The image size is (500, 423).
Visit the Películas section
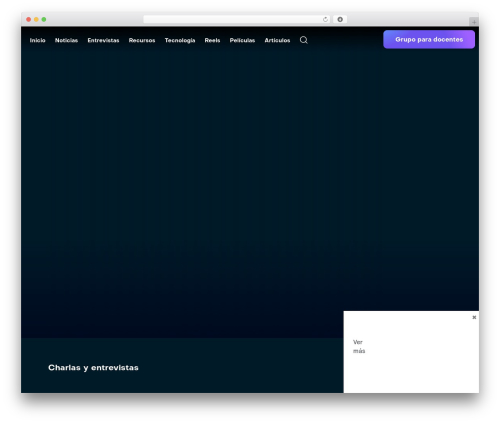click(x=242, y=40)
